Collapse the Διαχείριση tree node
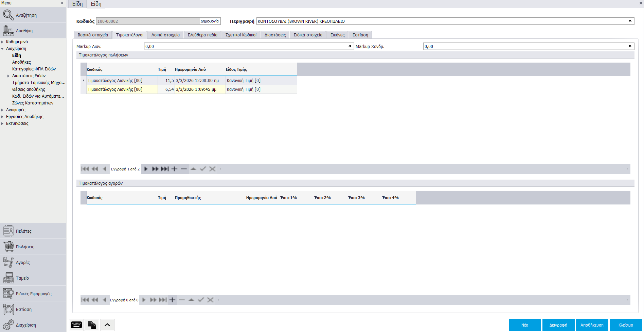Viewport: 644px width, 332px height. [2, 49]
